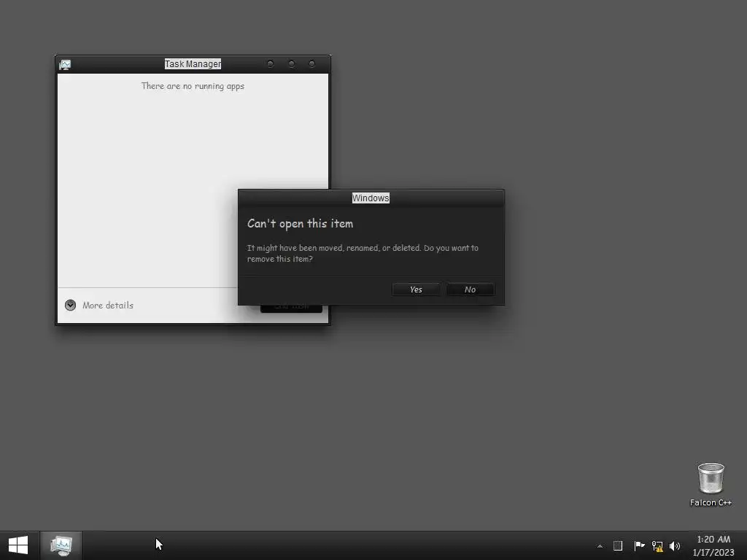Click the Task Manager title bar icon
The width and height of the screenshot is (747, 560).
(x=65, y=64)
